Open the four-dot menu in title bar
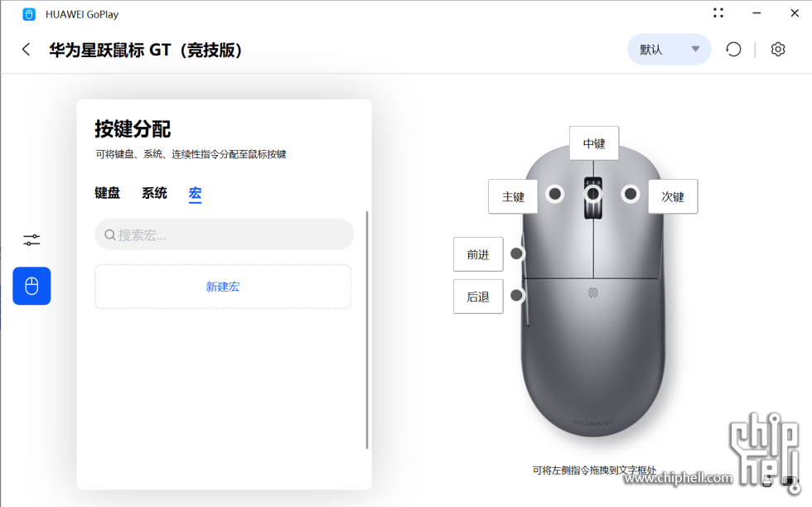Viewport: 812px width, 507px height. tap(718, 13)
